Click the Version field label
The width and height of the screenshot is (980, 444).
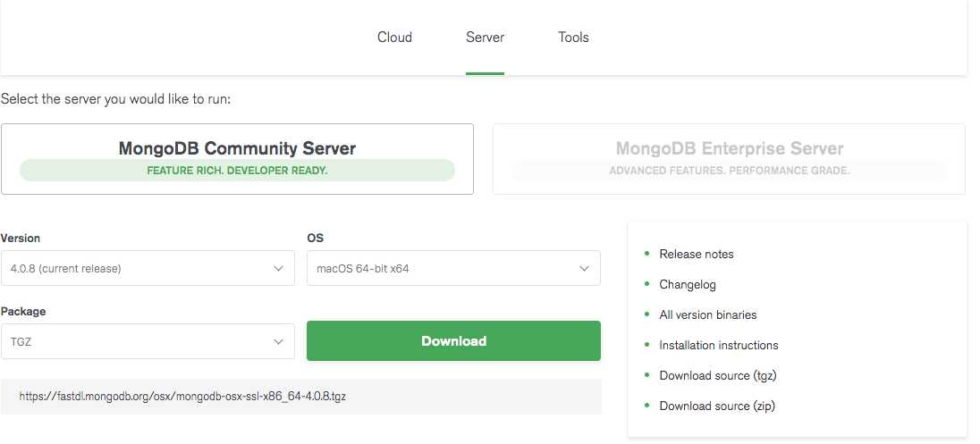click(21, 238)
